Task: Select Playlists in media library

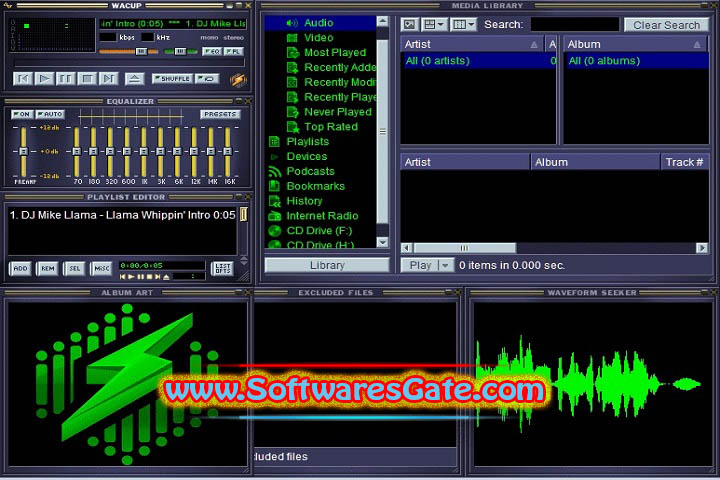Action: tap(307, 141)
